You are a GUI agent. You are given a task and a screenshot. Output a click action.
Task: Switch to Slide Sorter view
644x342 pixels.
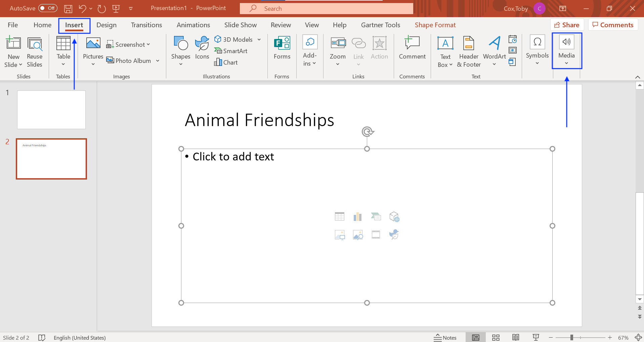496,338
